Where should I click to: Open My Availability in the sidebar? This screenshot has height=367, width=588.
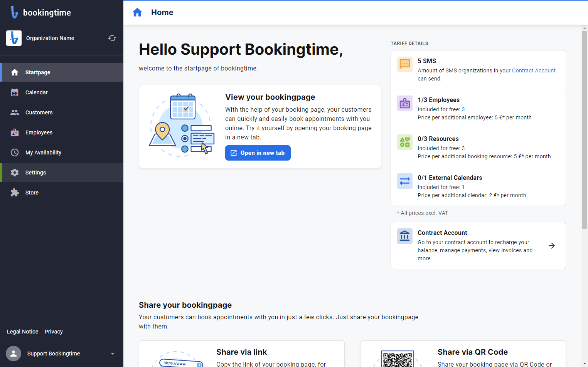pyautogui.click(x=62, y=152)
